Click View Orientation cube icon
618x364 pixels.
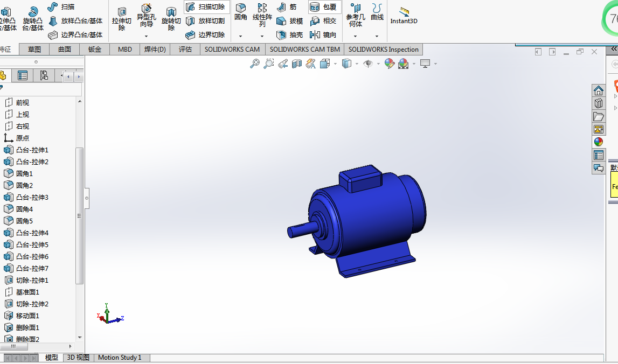[x=325, y=64]
